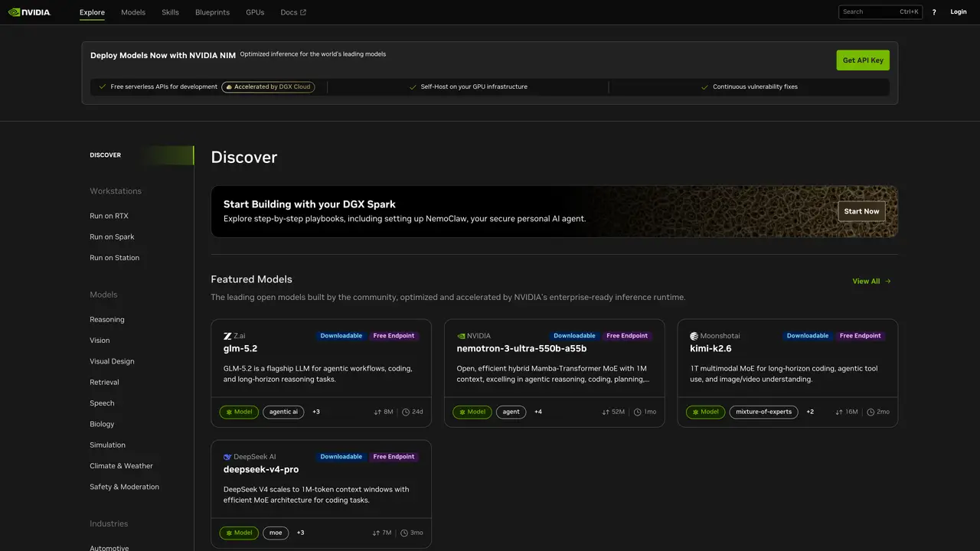Click the agentic ai tag
The width and height of the screenshot is (980, 551).
(x=283, y=412)
